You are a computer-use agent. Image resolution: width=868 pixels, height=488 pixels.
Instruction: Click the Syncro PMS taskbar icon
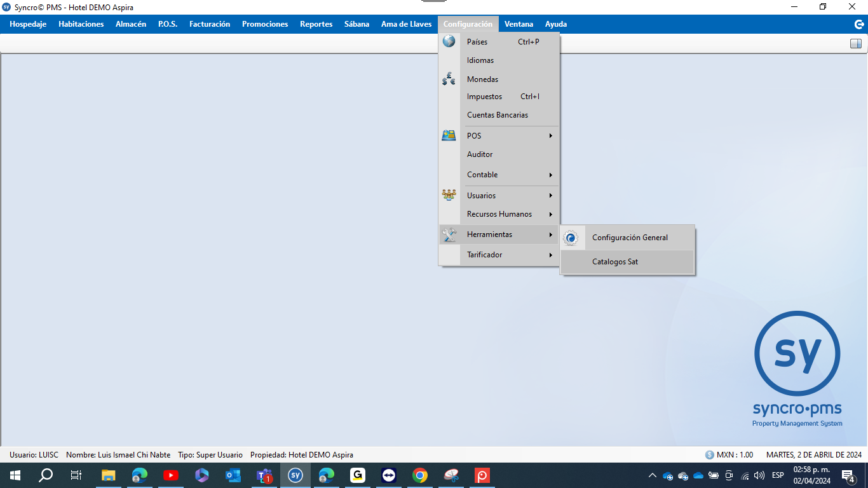point(295,475)
